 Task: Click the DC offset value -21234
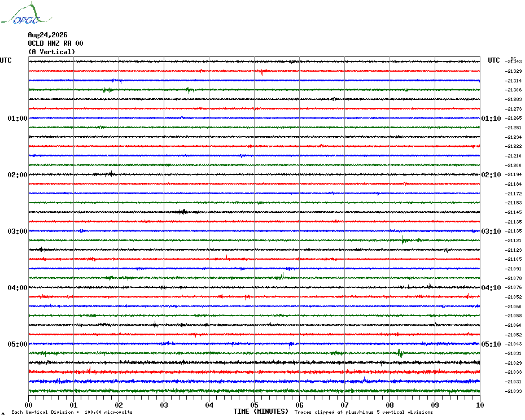514,137
